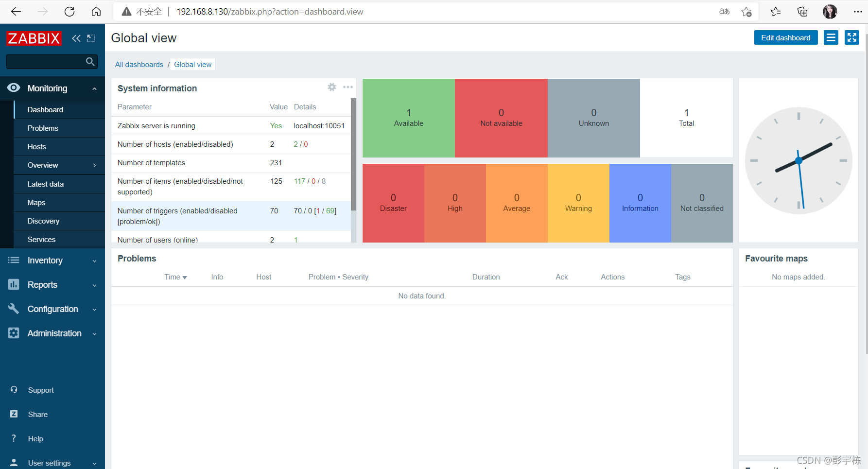868x469 pixels.
Task: Expand the Configuration menu section
Action: [52, 309]
